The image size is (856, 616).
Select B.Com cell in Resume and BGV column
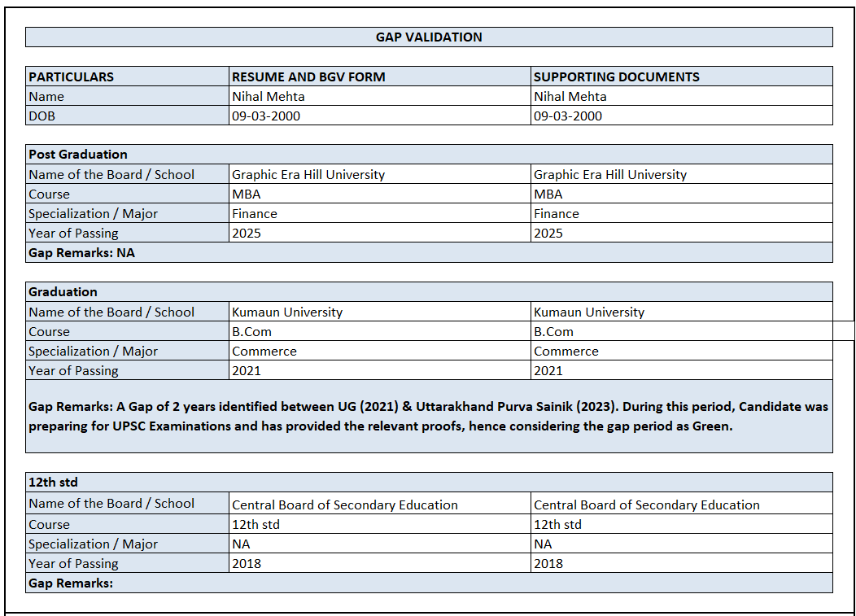[252, 331]
